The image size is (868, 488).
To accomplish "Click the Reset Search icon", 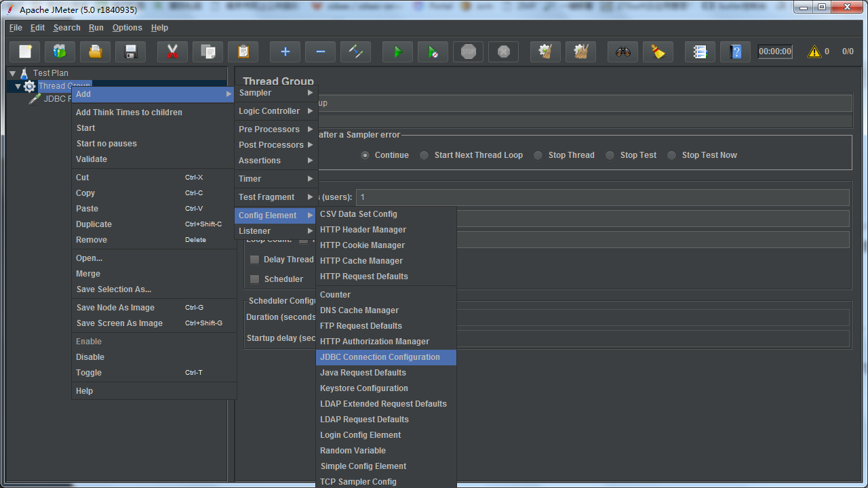I will (x=658, y=52).
